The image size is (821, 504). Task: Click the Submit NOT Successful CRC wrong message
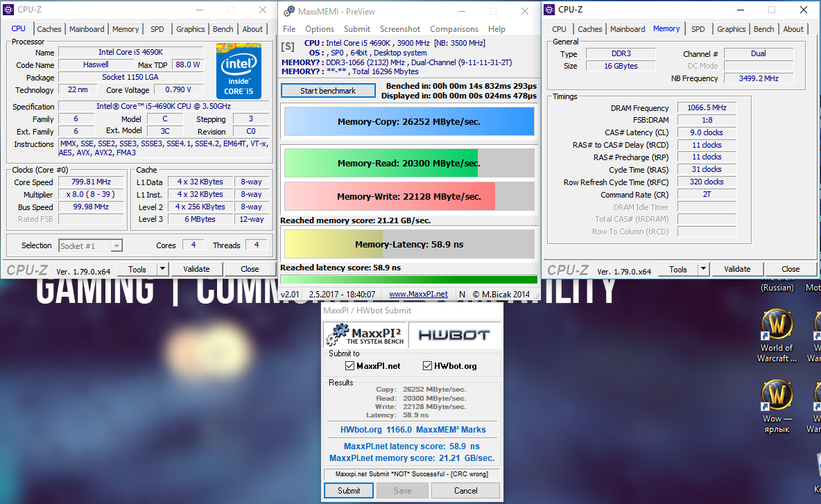click(x=412, y=474)
